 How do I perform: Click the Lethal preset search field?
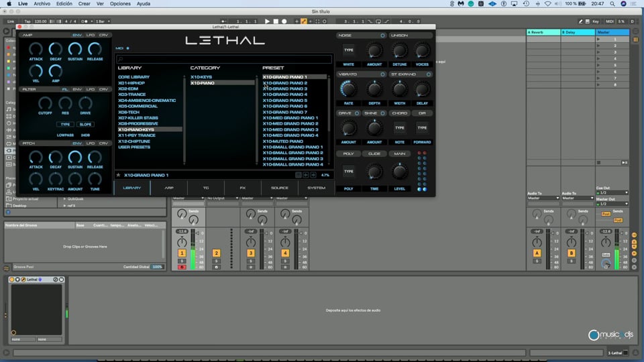coord(224,59)
